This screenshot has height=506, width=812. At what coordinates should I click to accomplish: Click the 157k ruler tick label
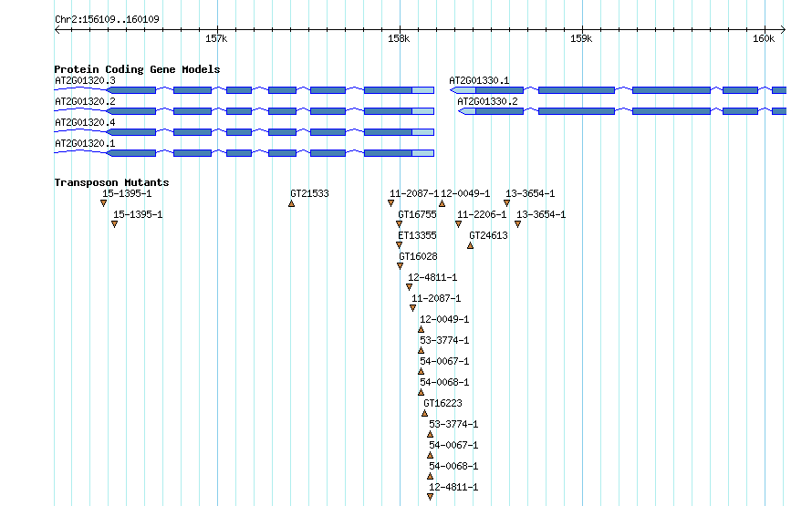pyautogui.click(x=216, y=39)
